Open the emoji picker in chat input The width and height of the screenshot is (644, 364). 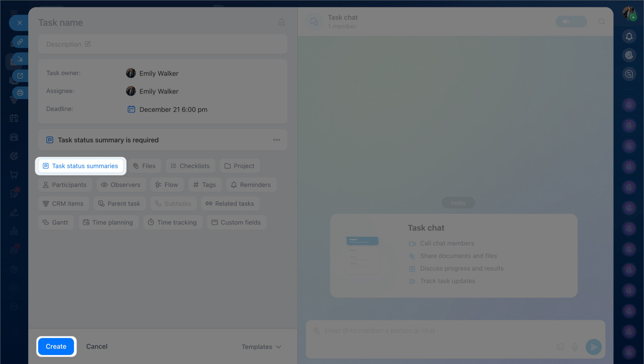pyautogui.click(x=560, y=346)
